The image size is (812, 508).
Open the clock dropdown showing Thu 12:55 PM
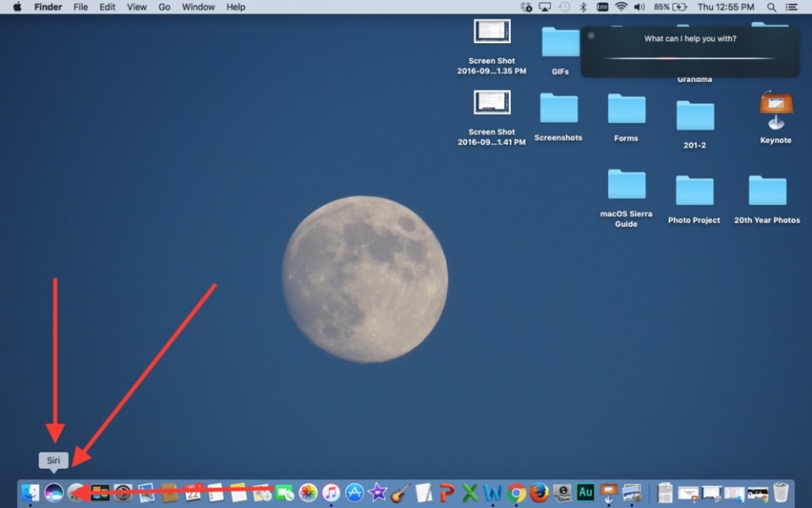click(x=727, y=7)
